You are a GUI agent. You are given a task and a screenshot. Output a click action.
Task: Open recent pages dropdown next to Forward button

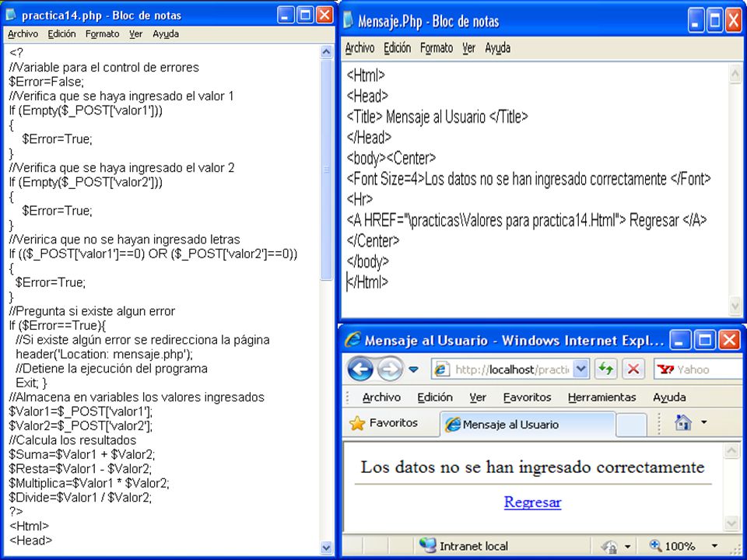coord(413,369)
